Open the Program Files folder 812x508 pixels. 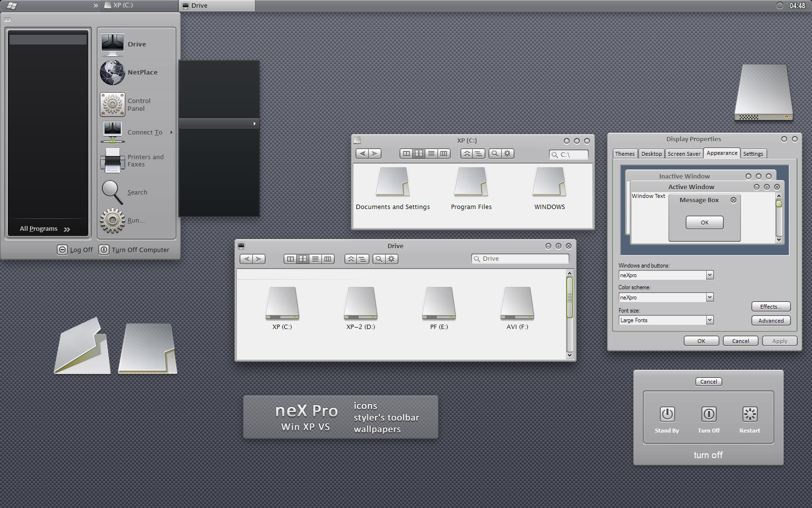tap(471, 189)
